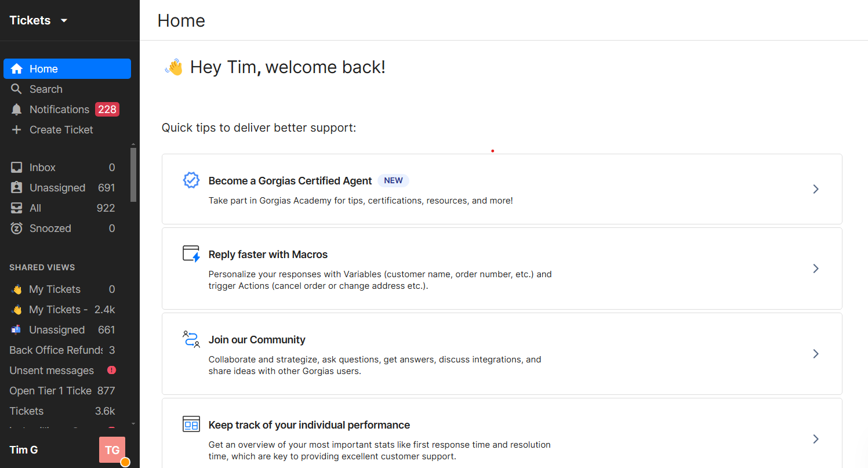The width and height of the screenshot is (868, 468).
Task: Click the TG user avatar
Action: 112,450
